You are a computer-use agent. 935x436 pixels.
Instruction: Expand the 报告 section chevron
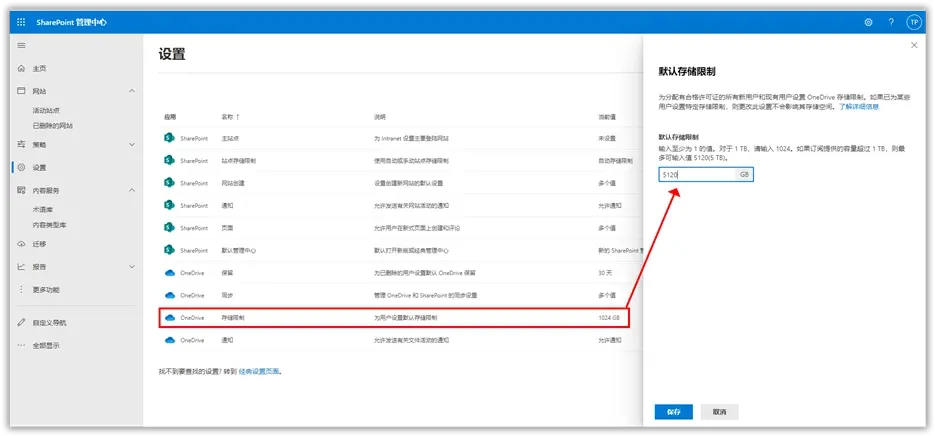132,267
